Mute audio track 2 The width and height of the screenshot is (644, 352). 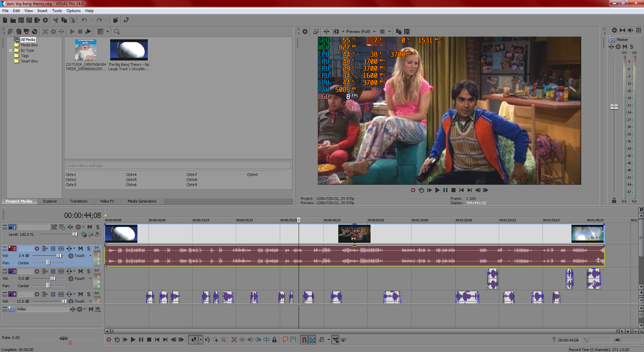pyautogui.click(x=81, y=249)
